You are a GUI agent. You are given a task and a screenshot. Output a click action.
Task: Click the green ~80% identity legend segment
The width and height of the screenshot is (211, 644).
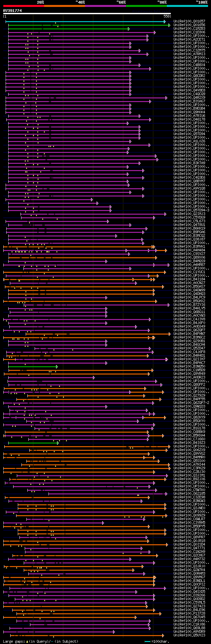click(146, 6)
